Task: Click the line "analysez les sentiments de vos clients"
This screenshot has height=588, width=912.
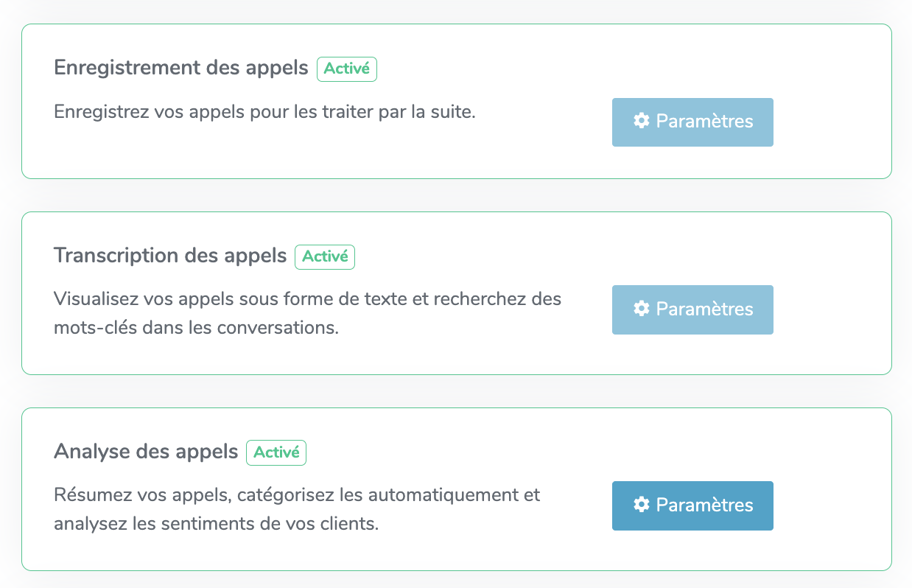Action: [x=216, y=525]
